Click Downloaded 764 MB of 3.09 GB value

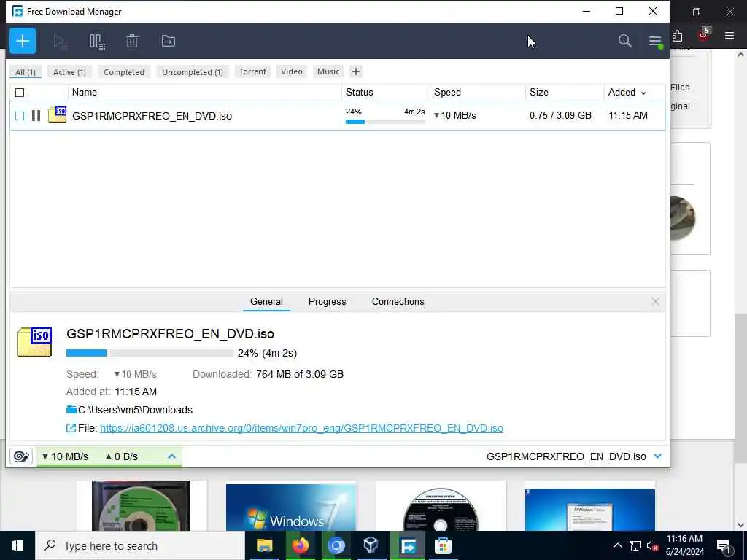300,374
